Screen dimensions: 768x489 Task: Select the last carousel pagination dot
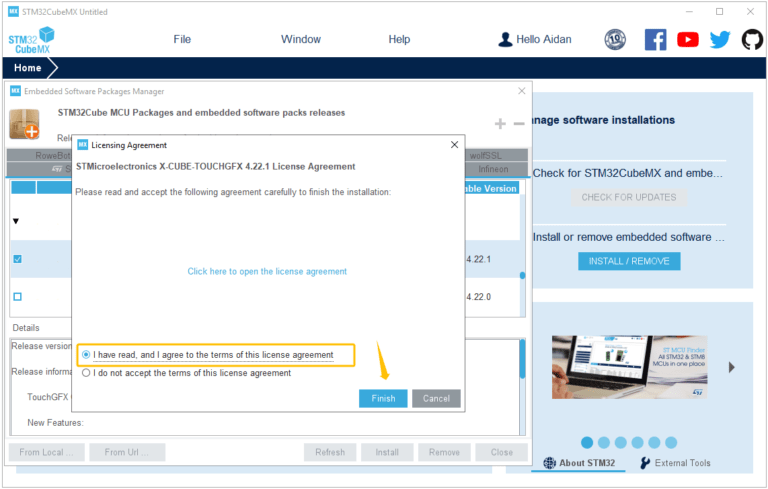pyautogui.click(x=671, y=443)
